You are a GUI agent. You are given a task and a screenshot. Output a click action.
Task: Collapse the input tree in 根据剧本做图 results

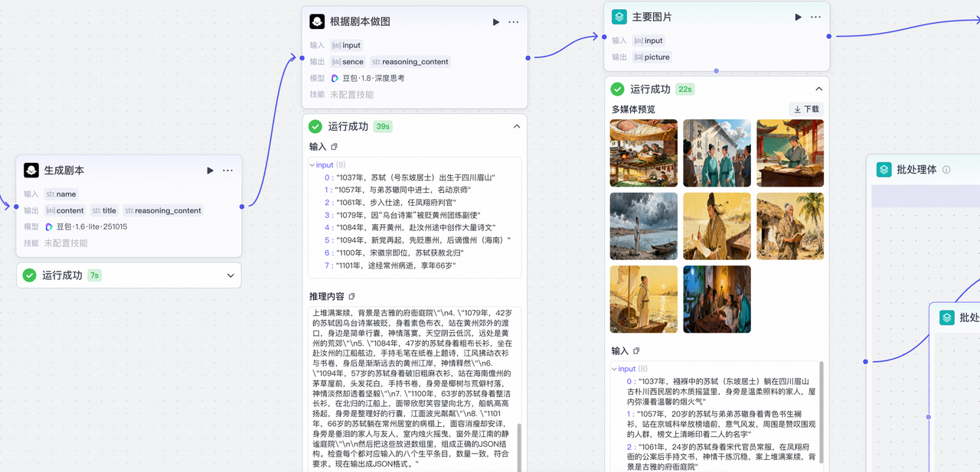pos(312,165)
